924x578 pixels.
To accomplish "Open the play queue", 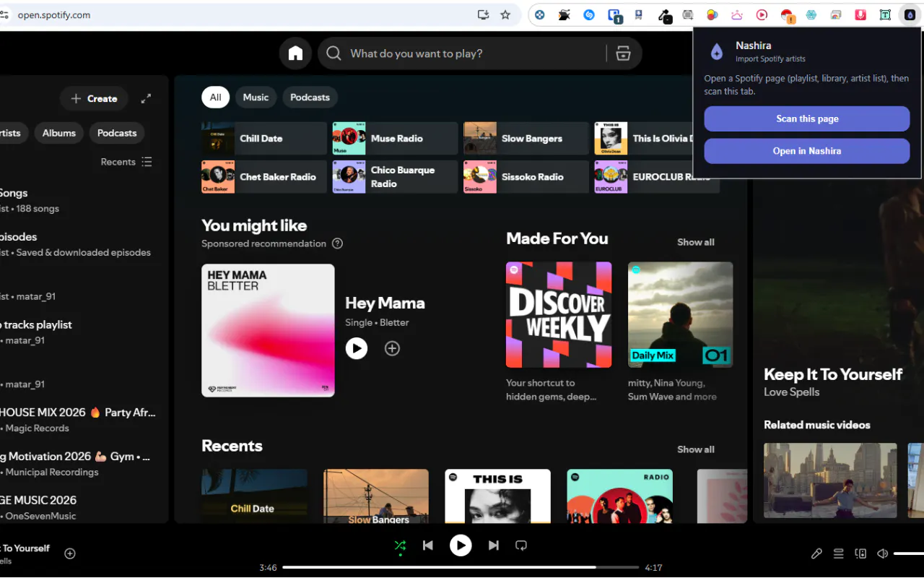I will click(x=839, y=553).
